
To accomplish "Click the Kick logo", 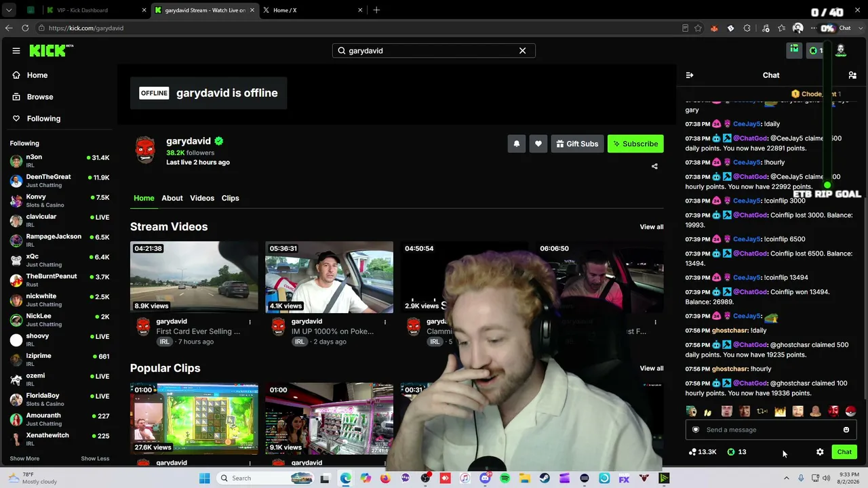I will point(51,51).
